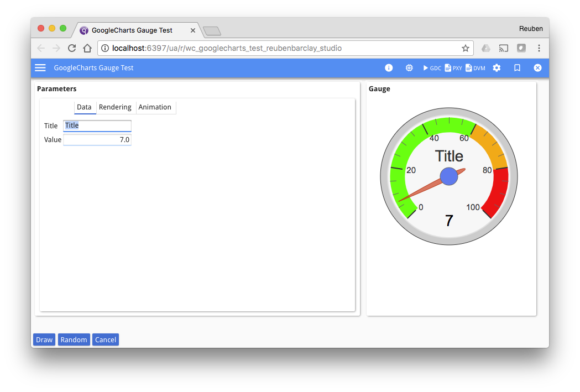
Task: Reload the page in the browser
Action: (x=71, y=48)
